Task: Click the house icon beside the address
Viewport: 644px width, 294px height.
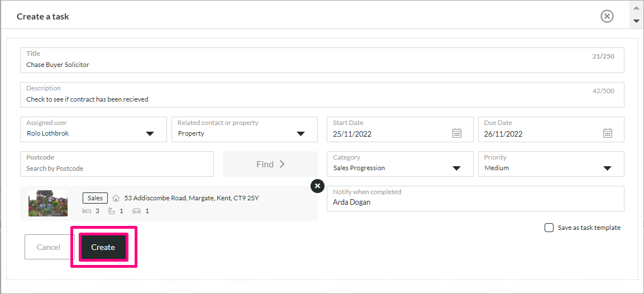Action: click(x=116, y=198)
